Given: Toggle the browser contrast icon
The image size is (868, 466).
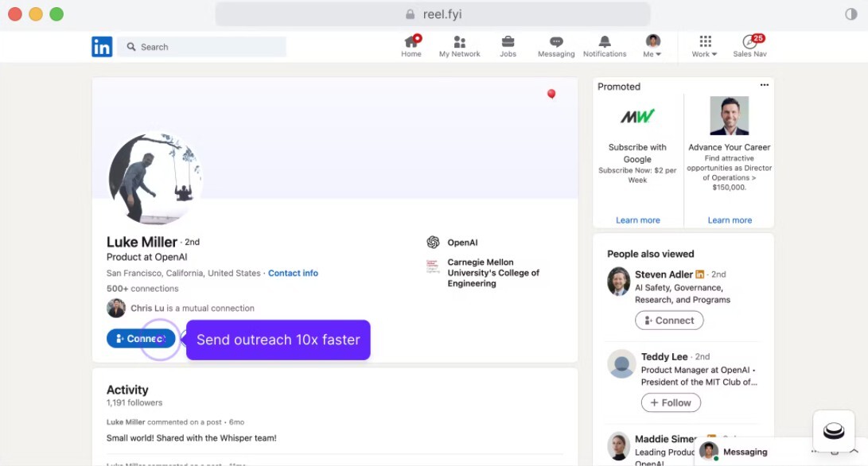Looking at the screenshot, I should 850,14.
